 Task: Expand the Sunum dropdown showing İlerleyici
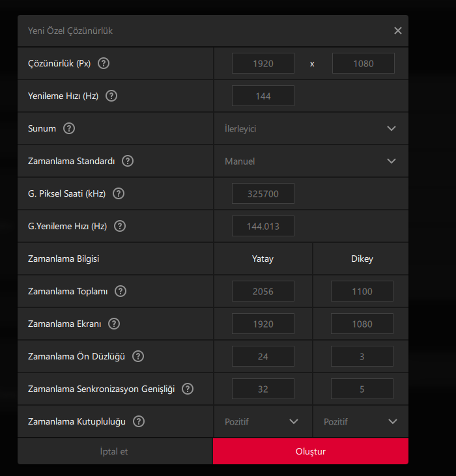point(311,128)
